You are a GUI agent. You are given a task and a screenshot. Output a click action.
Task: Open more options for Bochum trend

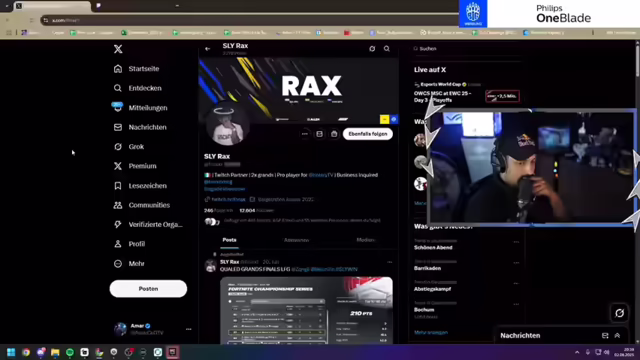pos(516,304)
